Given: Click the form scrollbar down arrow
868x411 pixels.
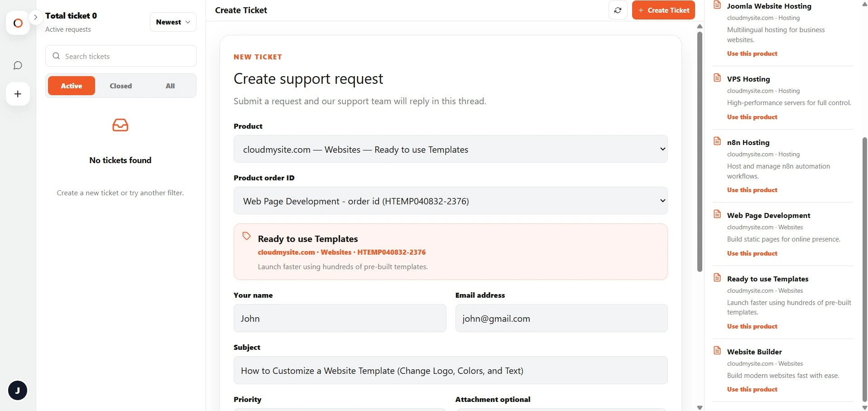Looking at the screenshot, I should click(x=700, y=407).
